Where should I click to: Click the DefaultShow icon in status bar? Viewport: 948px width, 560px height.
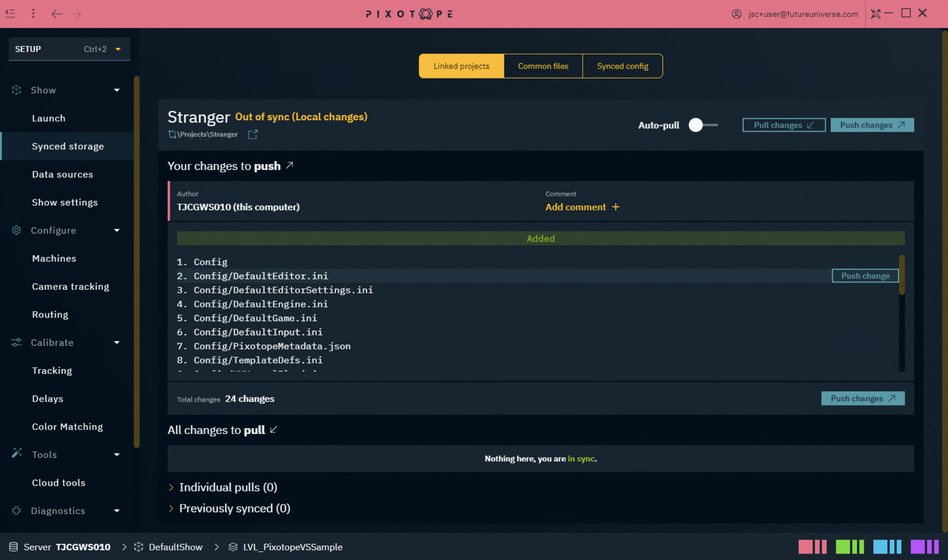pyautogui.click(x=139, y=547)
